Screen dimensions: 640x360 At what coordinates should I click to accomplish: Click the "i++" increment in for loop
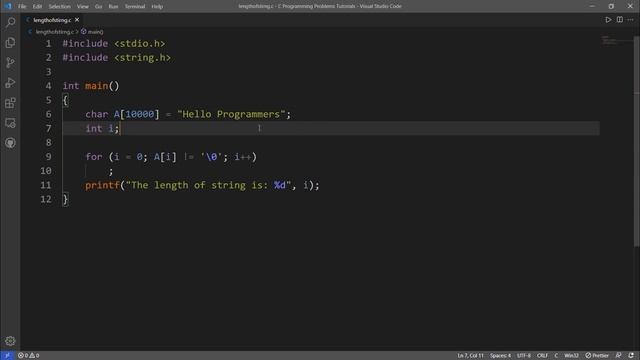click(242, 157)
